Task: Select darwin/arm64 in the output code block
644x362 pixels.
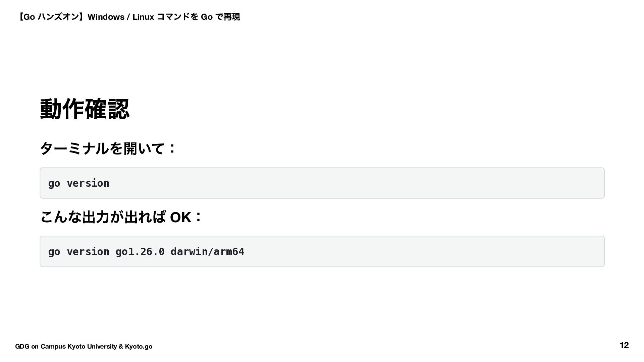Action: coord(207,252)
